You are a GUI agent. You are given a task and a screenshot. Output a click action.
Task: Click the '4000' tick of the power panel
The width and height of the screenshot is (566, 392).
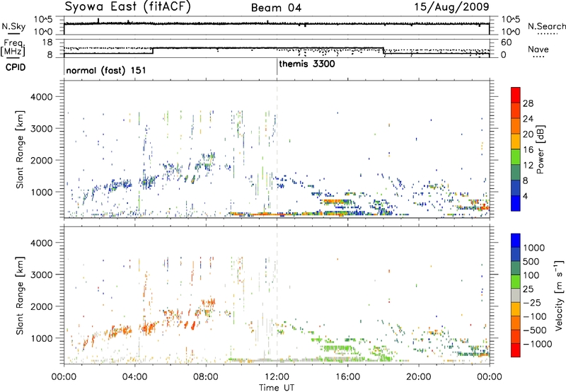[x=41, y=97]
